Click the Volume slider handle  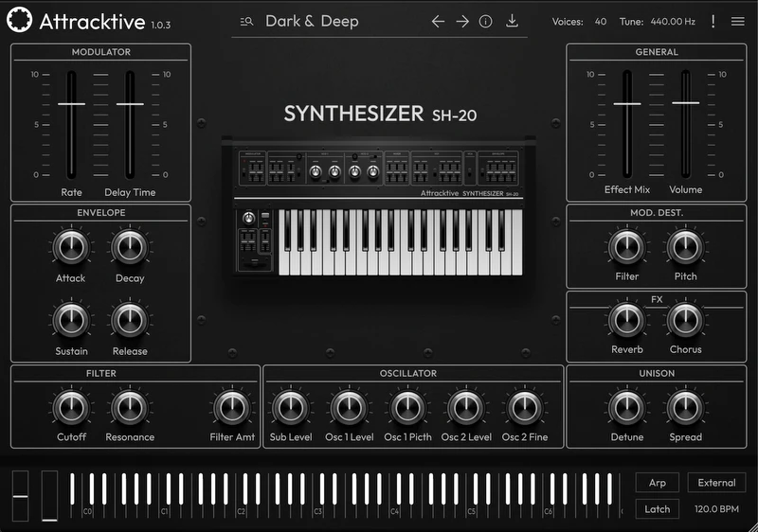click(685, 101)
